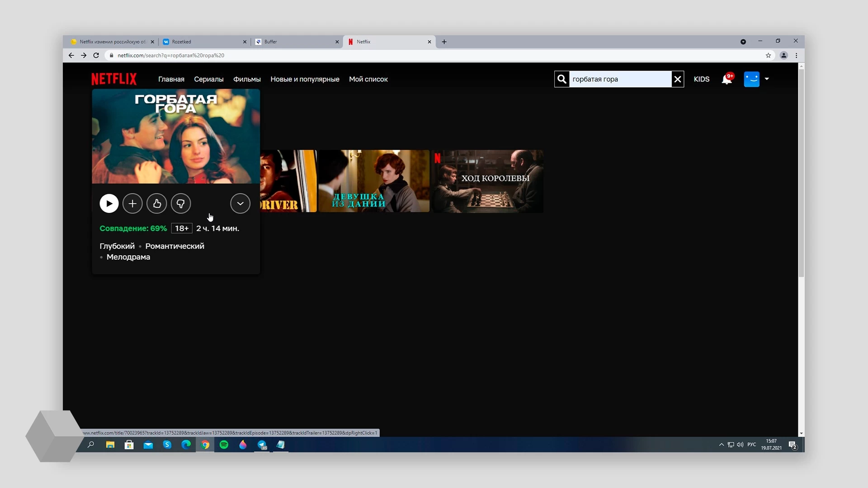Play the Горбатая гора movie
868x488 pixels.
coord(109,204)
